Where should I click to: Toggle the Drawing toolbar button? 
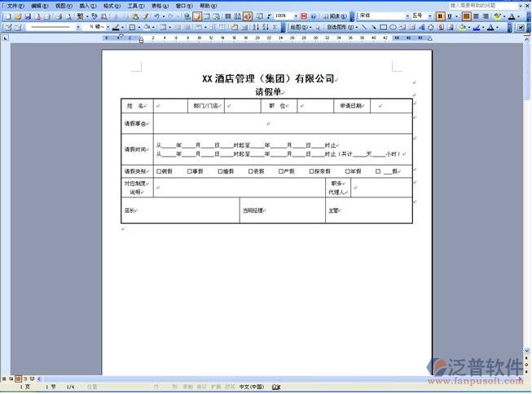248,16
